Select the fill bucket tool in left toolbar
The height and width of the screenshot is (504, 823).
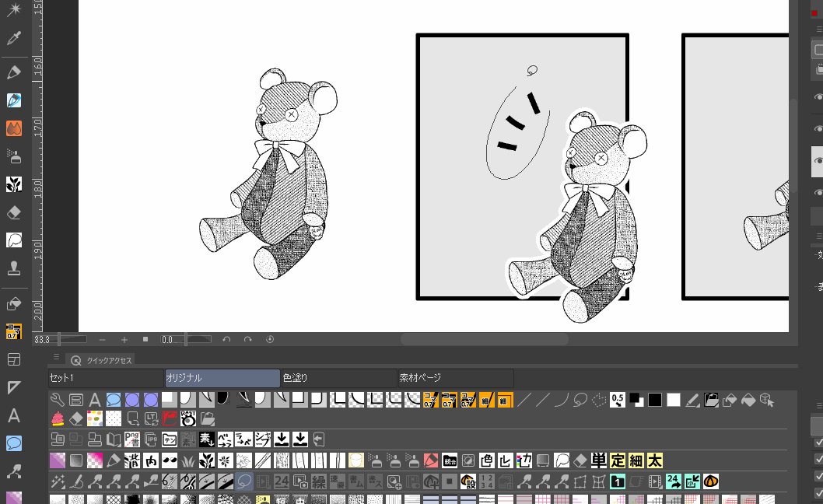[14, 303]
